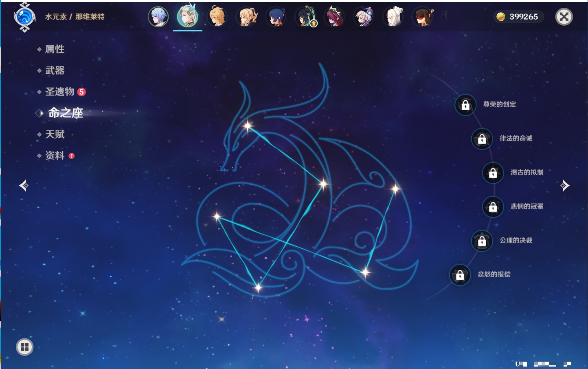The width and height of the screenshot is (588, 369).
Task: Select the 忿怒的报偿 locked constellation node
Action: click(460, 275)
